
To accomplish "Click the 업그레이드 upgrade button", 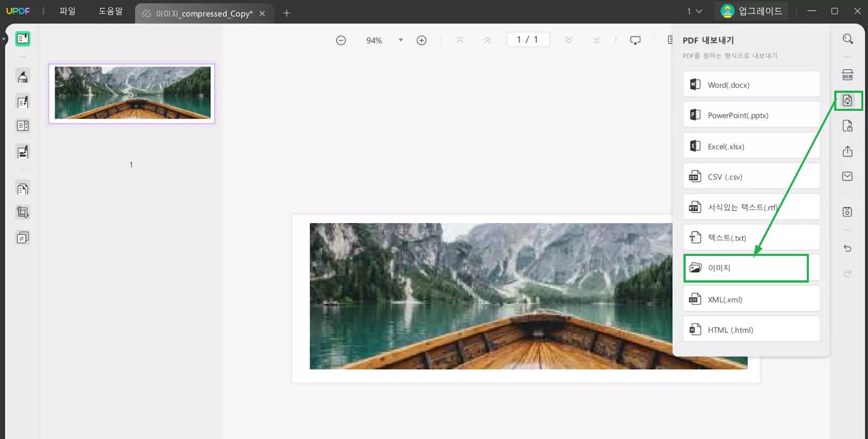I will (x=751, y=11).
